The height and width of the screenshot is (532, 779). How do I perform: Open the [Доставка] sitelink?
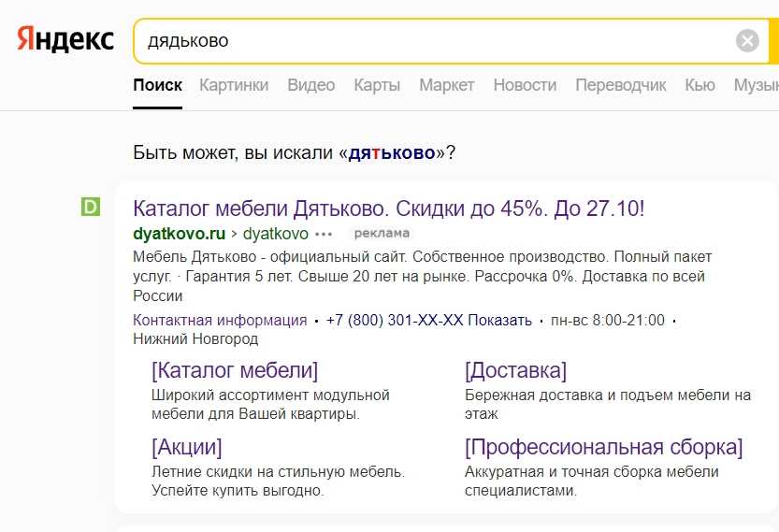[515, 370]
